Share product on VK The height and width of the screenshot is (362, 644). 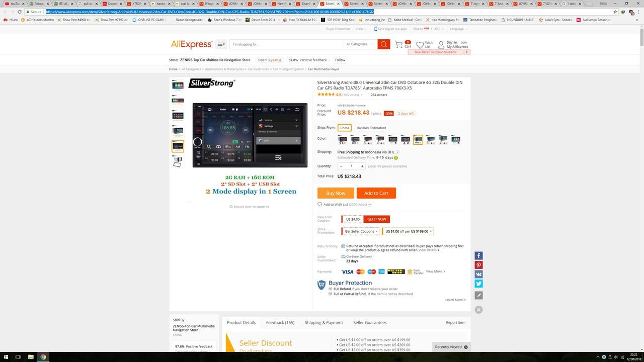(x=478, y=275)
